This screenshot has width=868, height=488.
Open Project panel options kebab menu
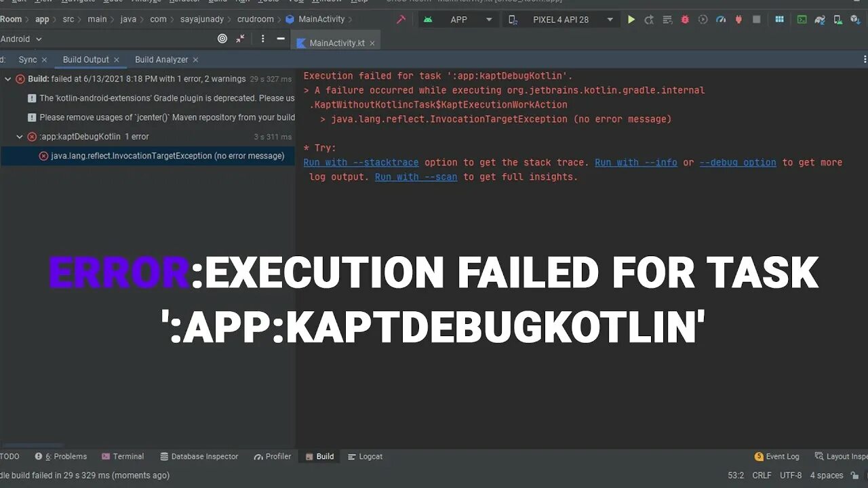point(263,39)
